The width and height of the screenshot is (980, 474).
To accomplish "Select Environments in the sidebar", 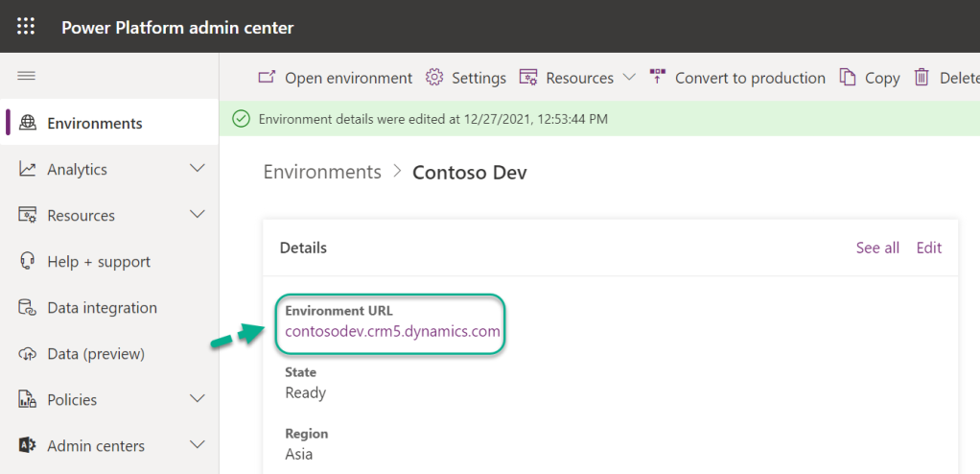I will coord(109,123).
